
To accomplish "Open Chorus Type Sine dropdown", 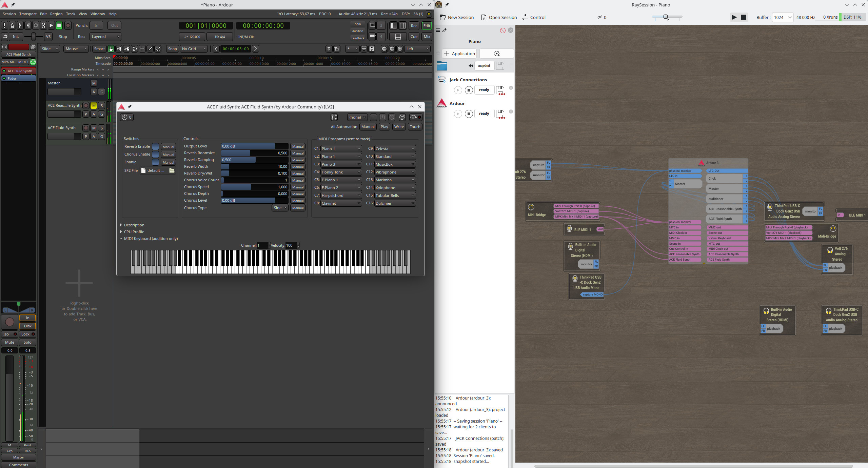I will tap(280, 208).
